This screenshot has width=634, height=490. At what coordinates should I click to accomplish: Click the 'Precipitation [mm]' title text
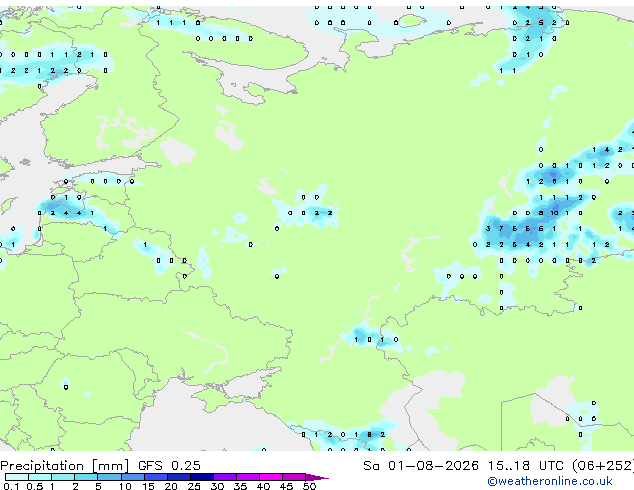[x=65, y=466]
